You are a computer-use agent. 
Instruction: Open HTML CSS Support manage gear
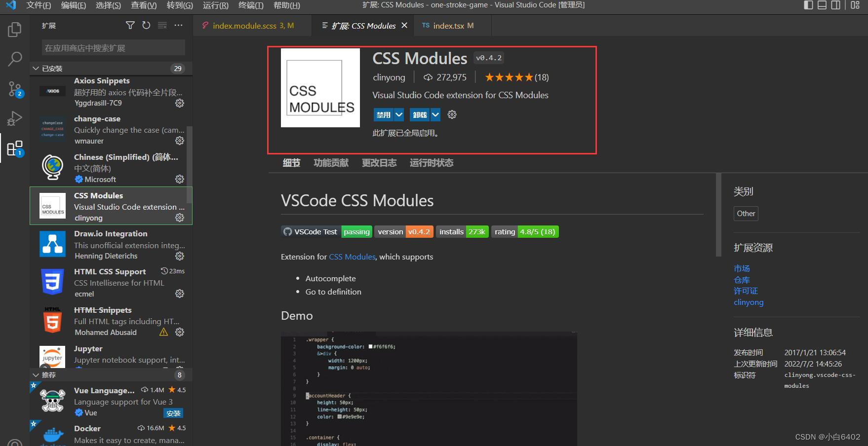[180, 294]
